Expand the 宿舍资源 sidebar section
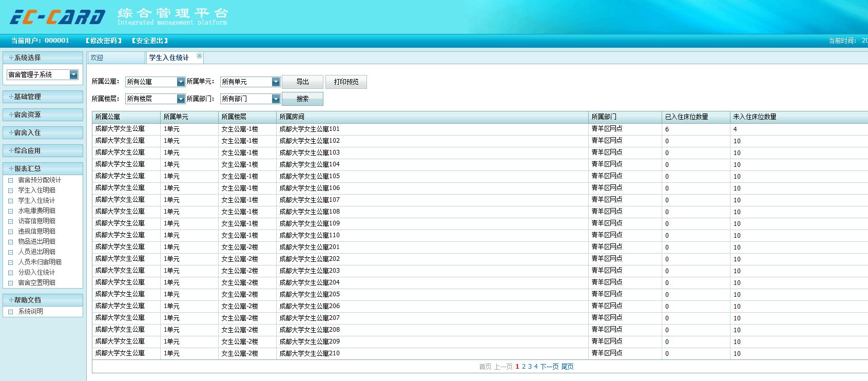The width and height of the screenshot is (868, 381). pyautogui.click(x=43, y=115)
